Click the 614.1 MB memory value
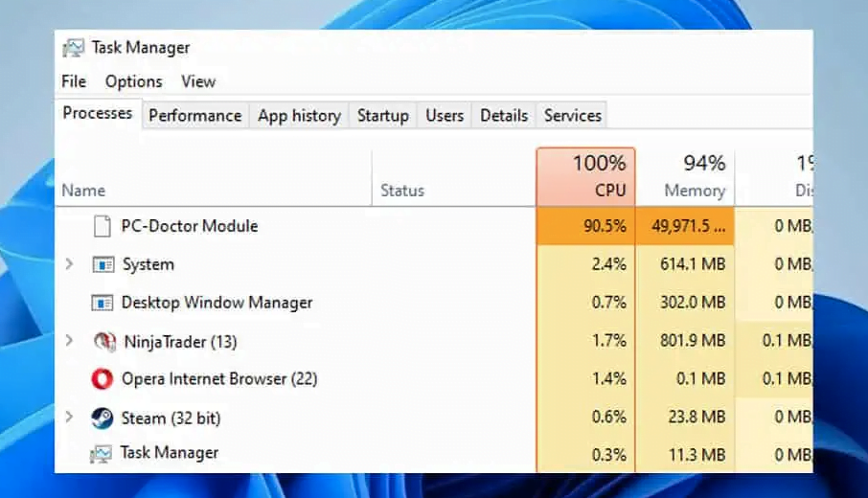Screen dimensions: 868x498 click(693, 264)
